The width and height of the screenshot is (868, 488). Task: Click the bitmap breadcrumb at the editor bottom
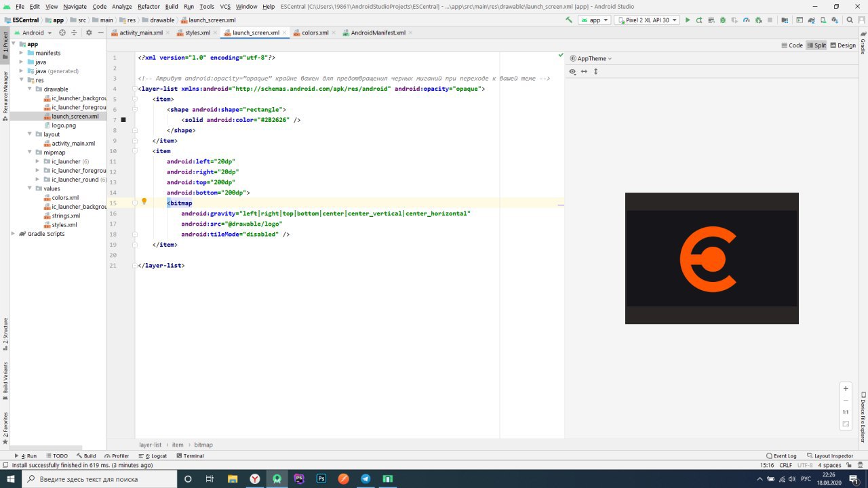(x=203, y=445)
